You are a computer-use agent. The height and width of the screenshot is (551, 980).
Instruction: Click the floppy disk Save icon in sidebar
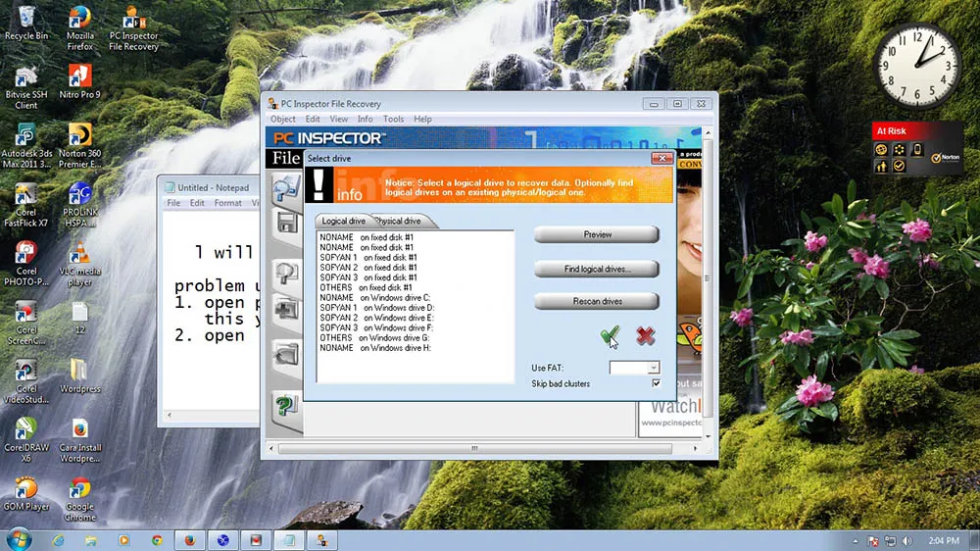click(287, 223)
